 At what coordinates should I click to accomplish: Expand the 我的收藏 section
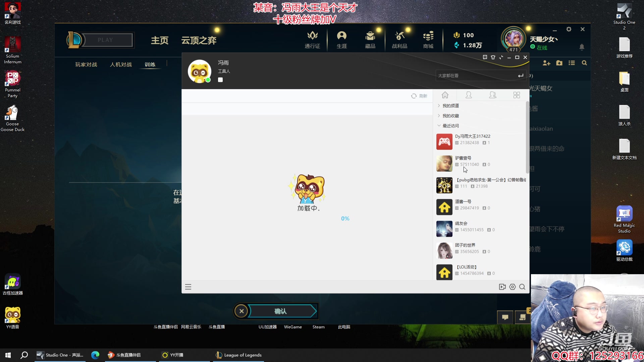click(x=450, y=116)
